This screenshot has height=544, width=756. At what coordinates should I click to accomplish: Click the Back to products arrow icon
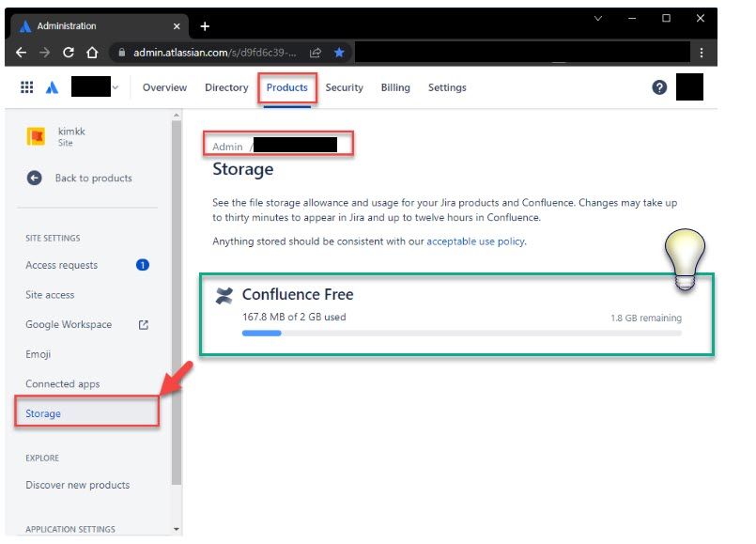point(34,178)
